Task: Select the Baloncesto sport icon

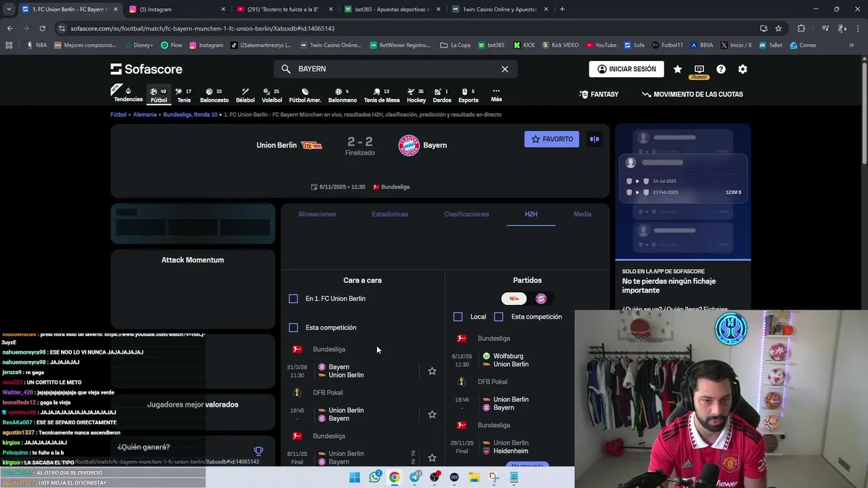Action: coord(214,95)
